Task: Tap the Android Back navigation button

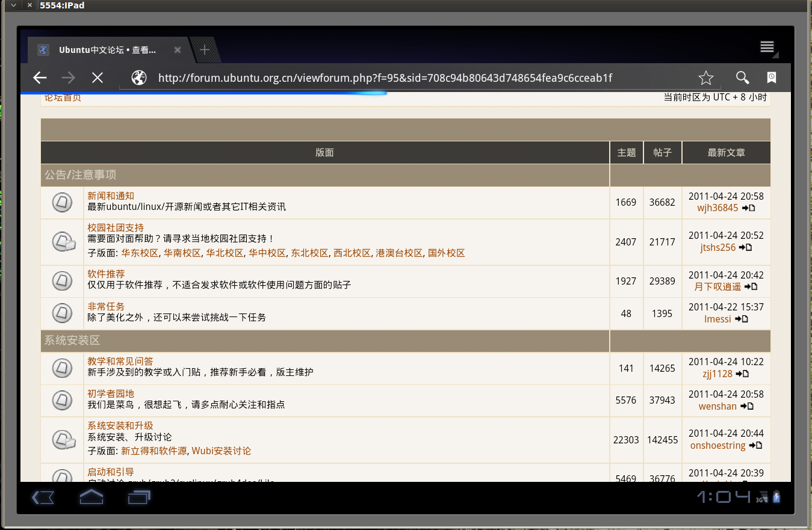Action: click(x=43, y=498)
